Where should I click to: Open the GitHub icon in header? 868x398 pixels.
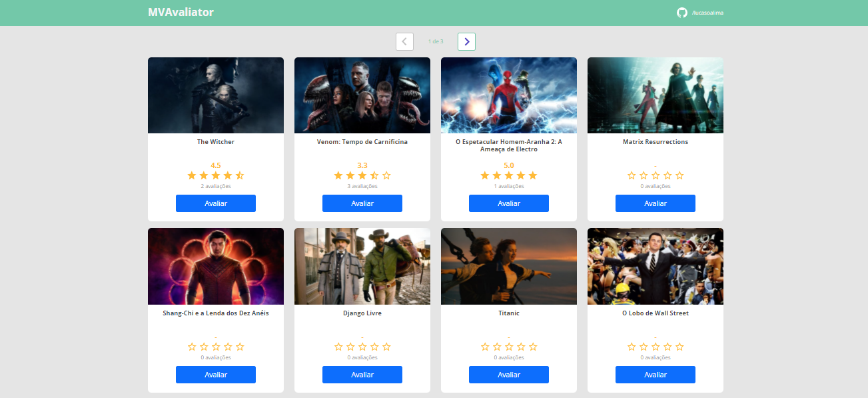point(681,13)
